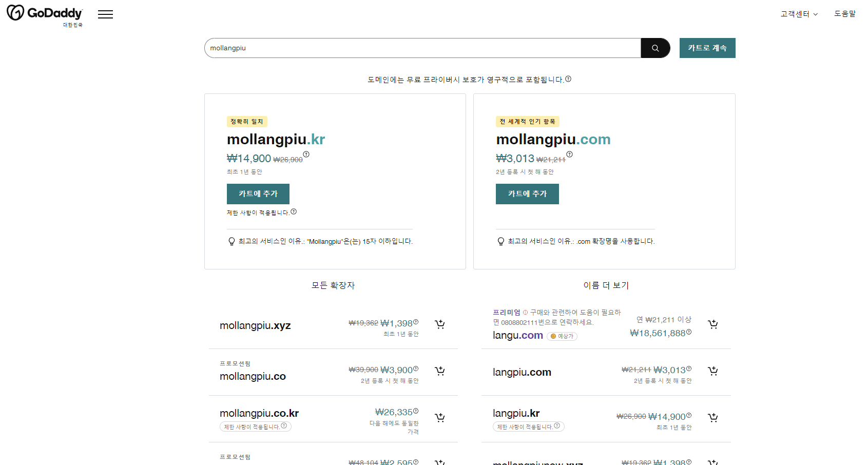Open price info icon for mollangpiu.kr

pos(306,154)
